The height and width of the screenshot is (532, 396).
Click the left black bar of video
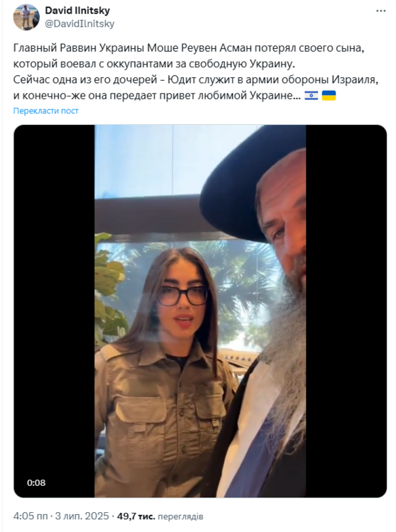click(x=55, y=311)
